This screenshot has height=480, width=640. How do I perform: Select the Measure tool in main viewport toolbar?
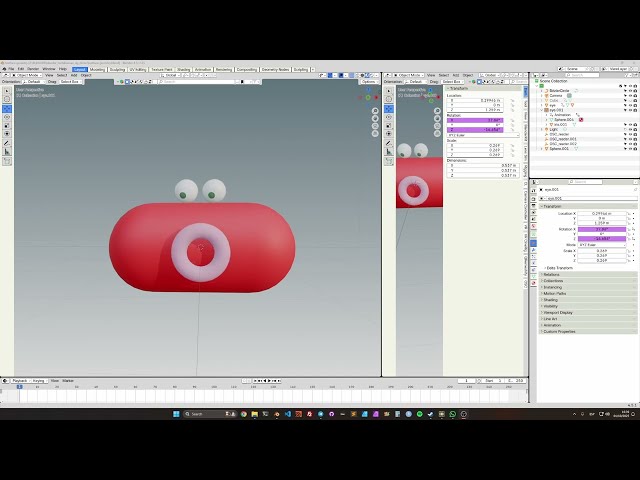pos(7,152)
